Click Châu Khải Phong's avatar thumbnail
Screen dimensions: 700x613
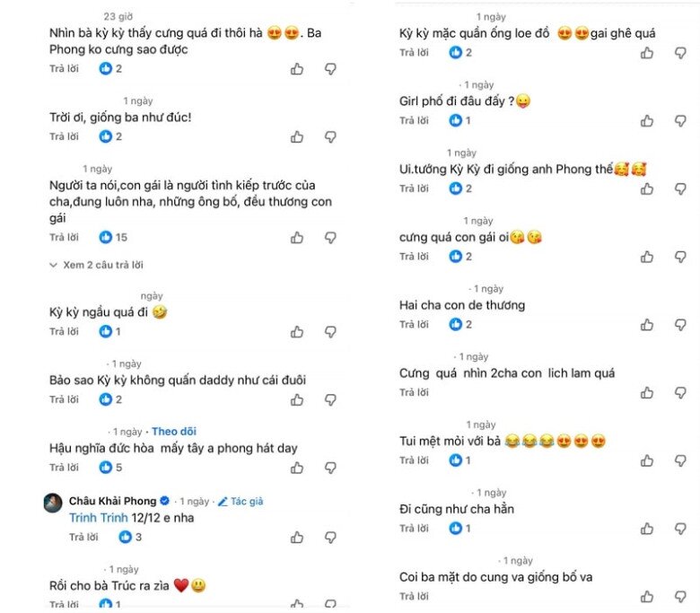53,502
